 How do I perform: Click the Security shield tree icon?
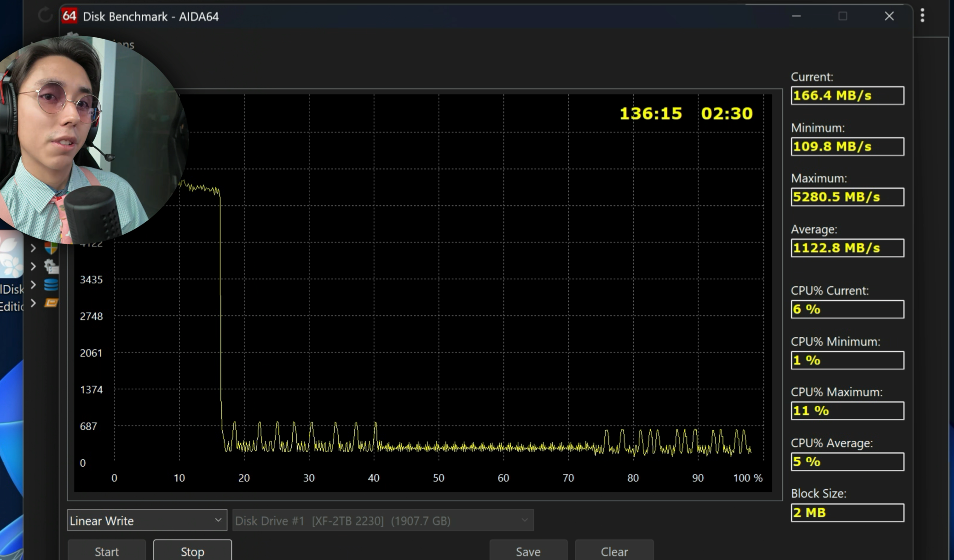[x=51, y=248]
